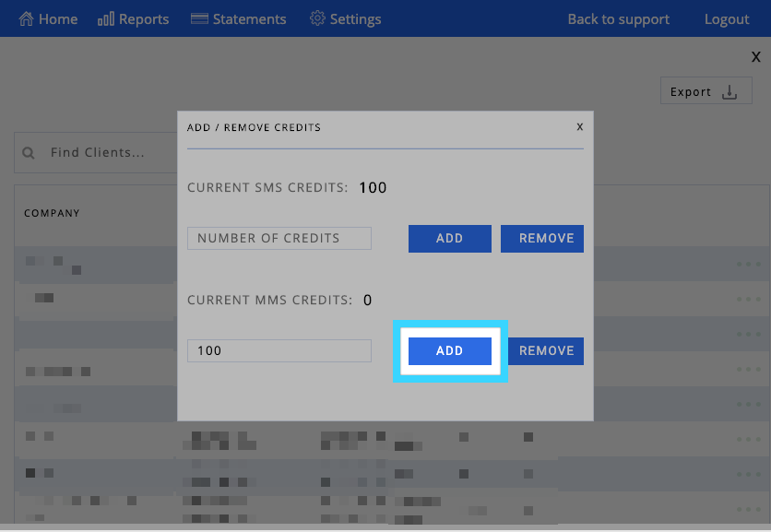The image size is (771, 532).
Task: Click REMOVE for SMS credits
Action: (542, 239)
